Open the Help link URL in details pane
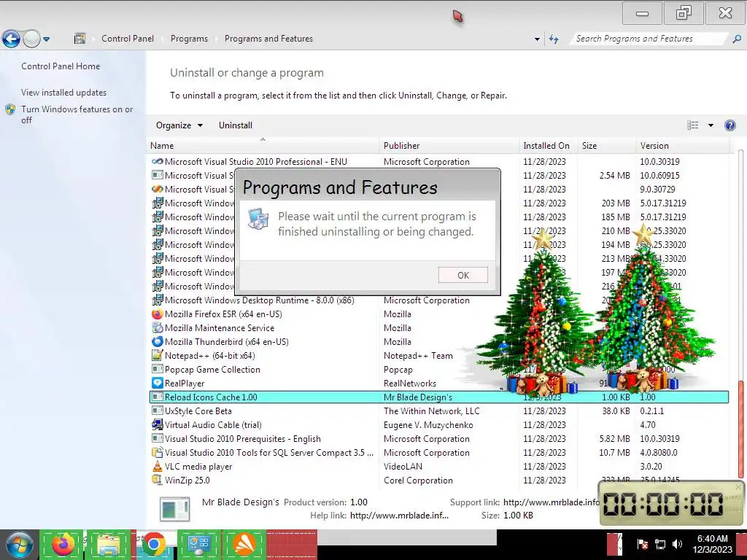This screenshot has width=747, height=560. coord(399,516)
